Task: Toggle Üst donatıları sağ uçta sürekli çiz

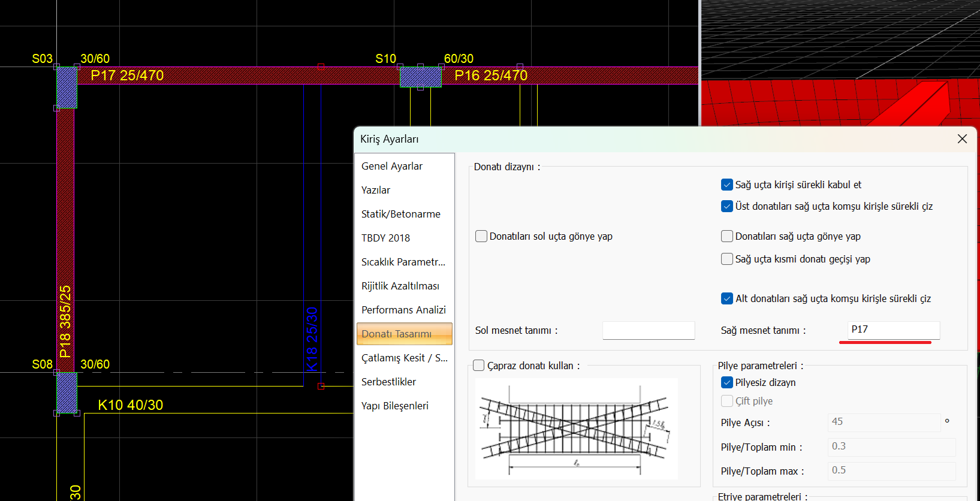Action: tap(726, 206)
